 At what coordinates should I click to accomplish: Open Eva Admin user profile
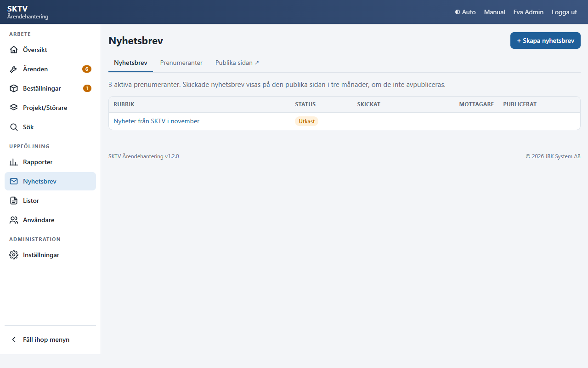coord(528,12)
